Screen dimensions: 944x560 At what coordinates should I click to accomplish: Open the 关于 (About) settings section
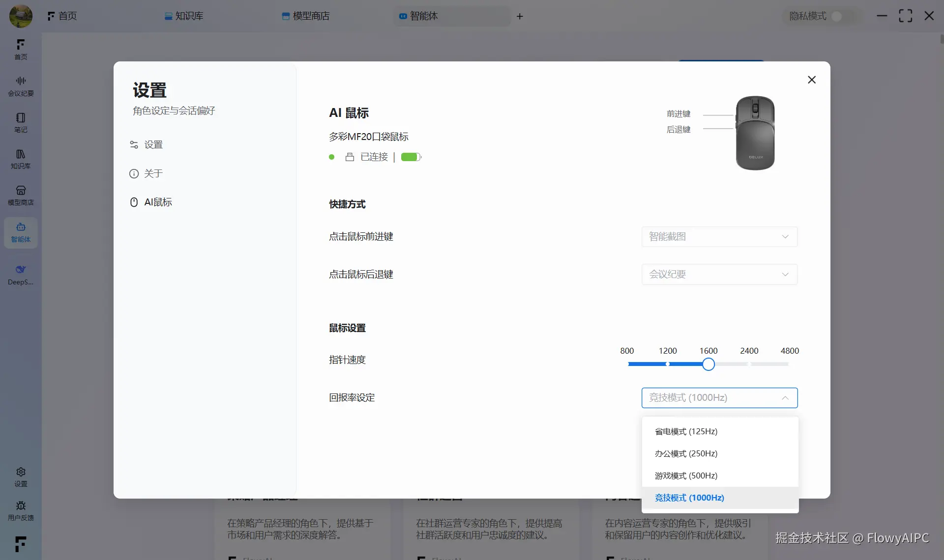(x=153, y=173)
